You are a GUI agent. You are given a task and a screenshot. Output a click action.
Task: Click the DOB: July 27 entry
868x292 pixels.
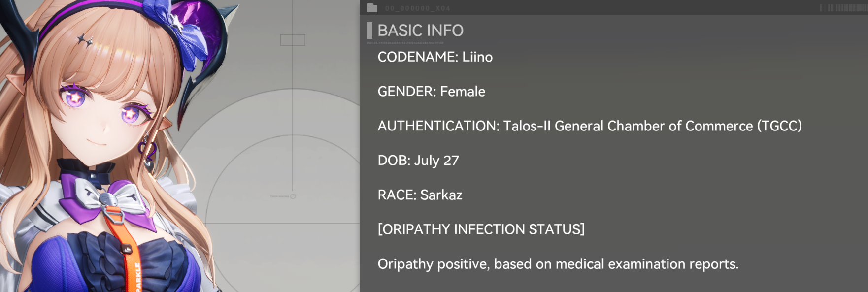(x=418, y=161)
